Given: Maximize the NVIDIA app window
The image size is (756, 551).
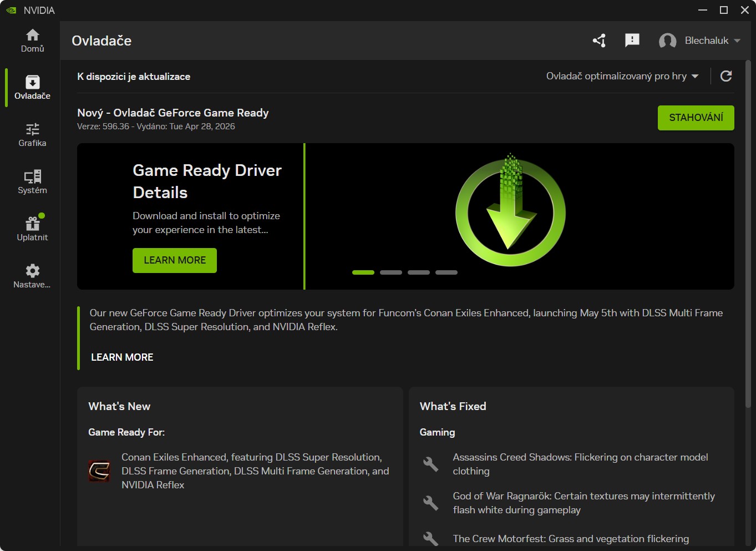Looking at the screenshot, I should pyautogui.click(x=723, y=10).
